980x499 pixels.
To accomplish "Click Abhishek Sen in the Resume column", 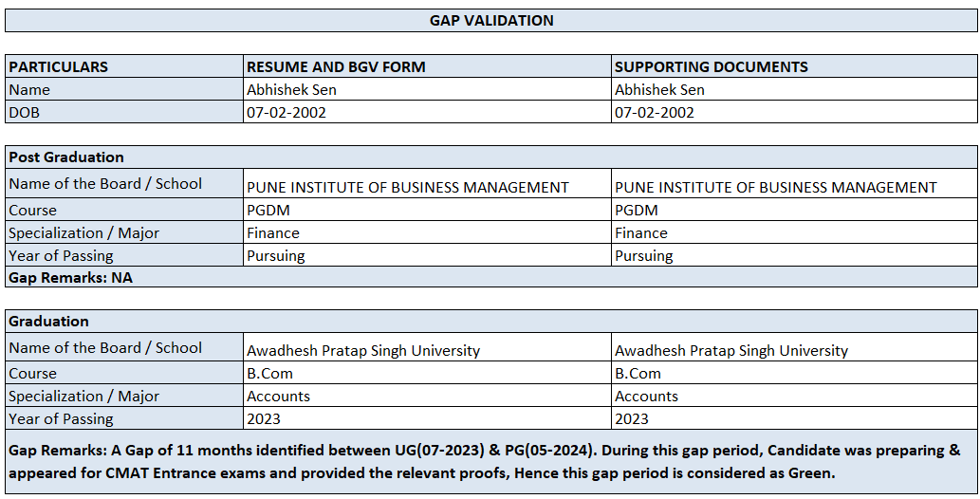I will click(x=291, y=89).
